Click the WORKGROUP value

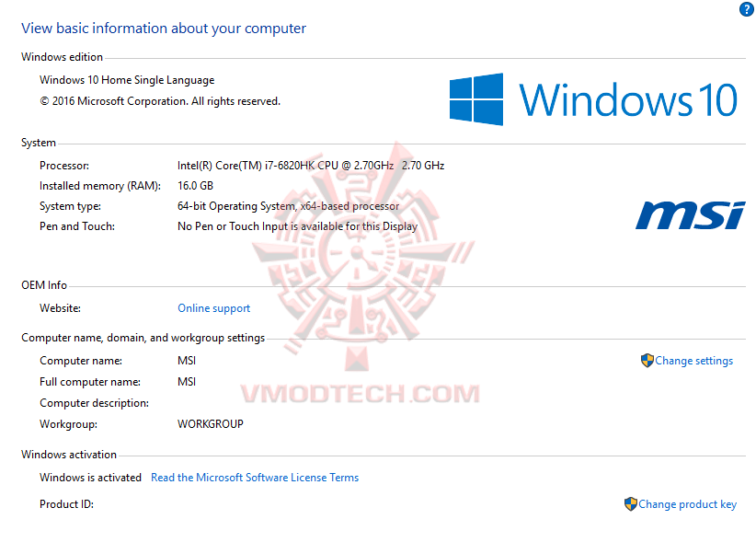[211, 424]
